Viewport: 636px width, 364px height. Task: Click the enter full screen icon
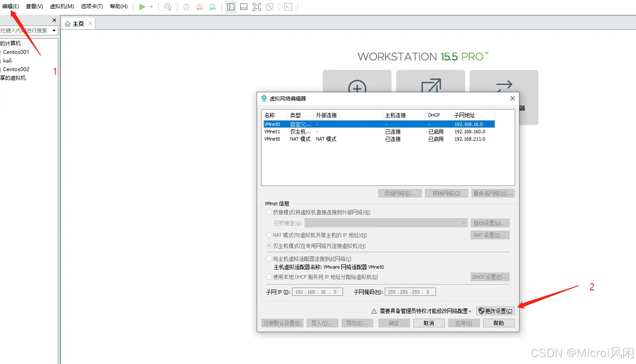tap(257, 7)
